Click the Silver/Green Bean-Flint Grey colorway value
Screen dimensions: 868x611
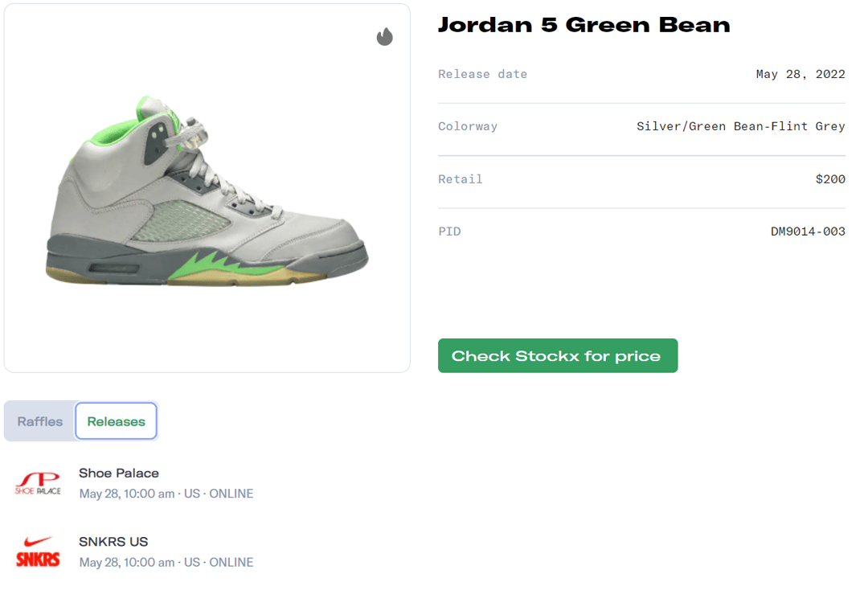coord(740,126)
